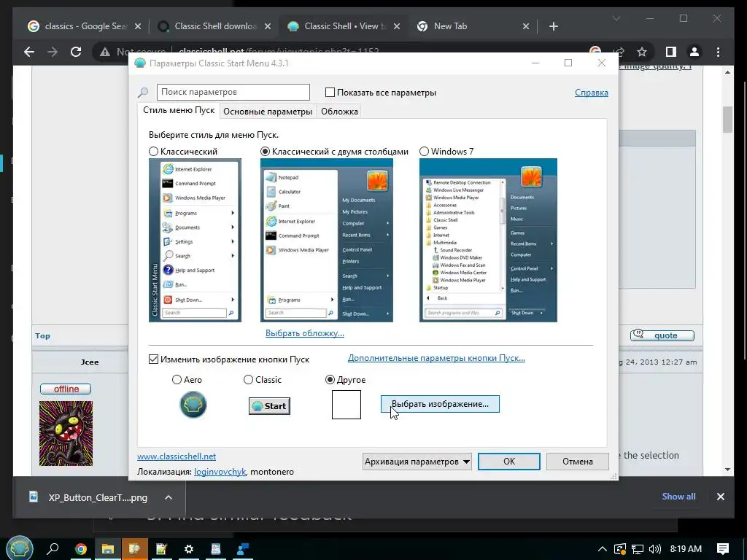Click Выбрать обложку link
The height and width of the screenshot is (560, 747).
pyautogui.click(x=305, y=333)
